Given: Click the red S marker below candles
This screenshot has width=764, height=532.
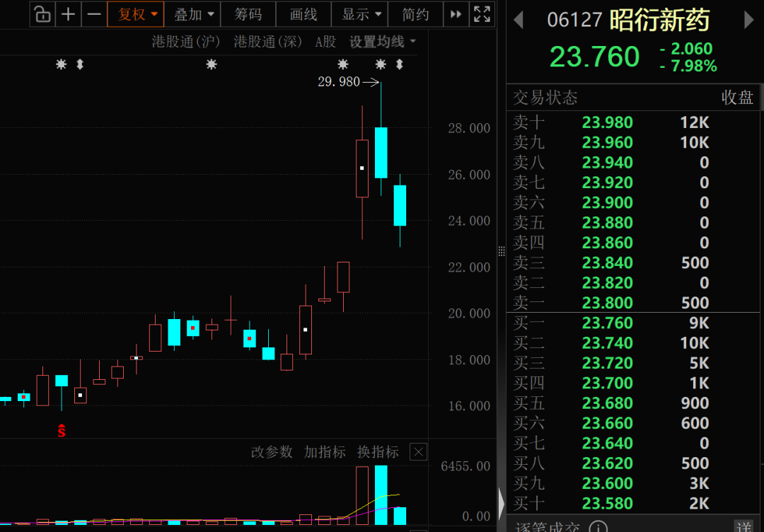Looking at the screenshot, I should [x=62, y=430].
